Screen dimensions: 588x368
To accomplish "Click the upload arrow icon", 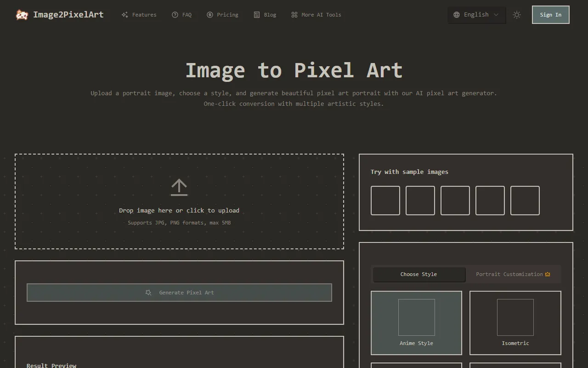I will (179, 187).
